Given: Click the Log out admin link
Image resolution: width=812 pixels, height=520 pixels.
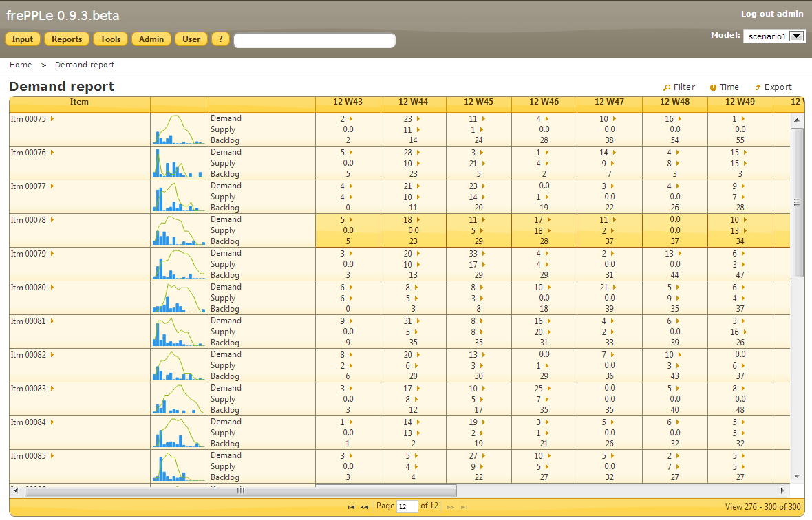Looking at the screenshot, I should click(x=771, y=14).
